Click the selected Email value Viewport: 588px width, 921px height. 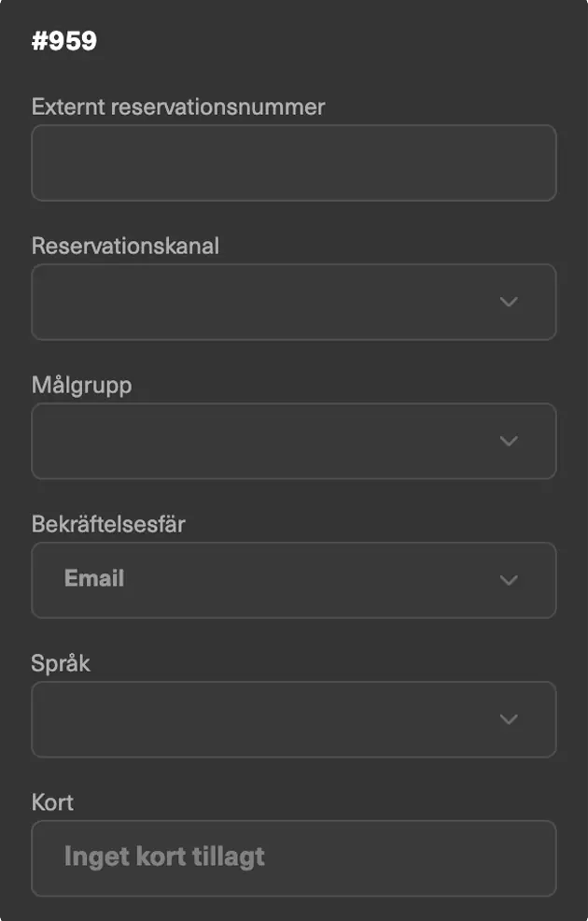point(94,579)
